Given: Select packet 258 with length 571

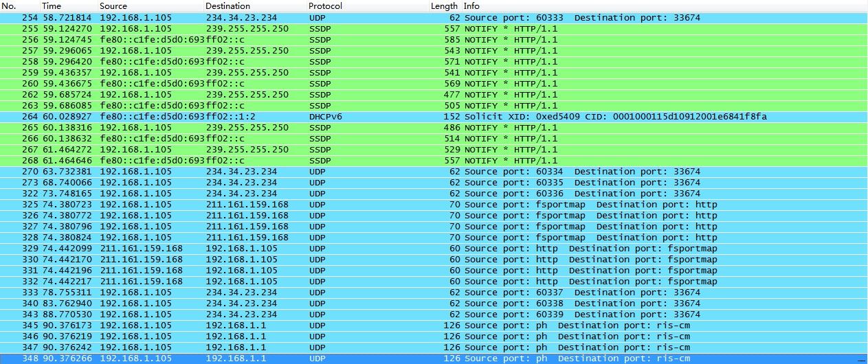Looking at the screenshot, I should pyautogui.click(x=434, y=62).
